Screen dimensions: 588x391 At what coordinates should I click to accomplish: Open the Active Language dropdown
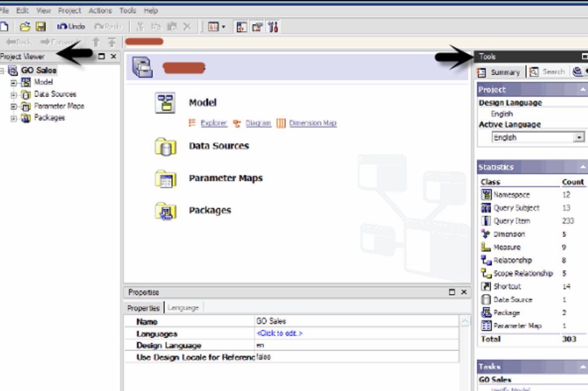pos(579,137)
